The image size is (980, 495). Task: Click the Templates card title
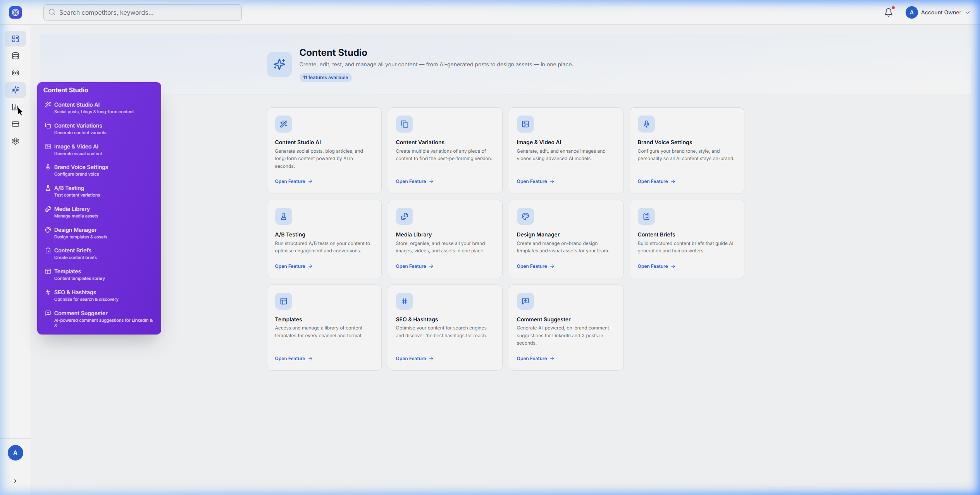(288, 319)
